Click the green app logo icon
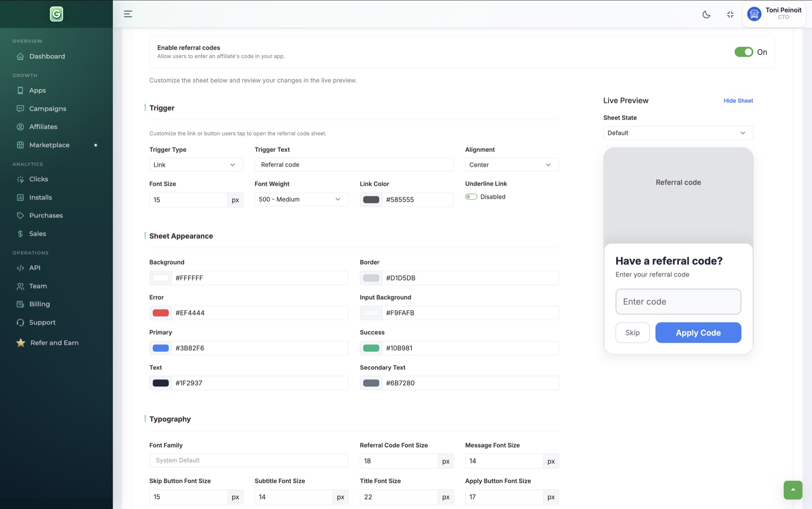This screenshot has height=509, width=812. tap(56, 14)
